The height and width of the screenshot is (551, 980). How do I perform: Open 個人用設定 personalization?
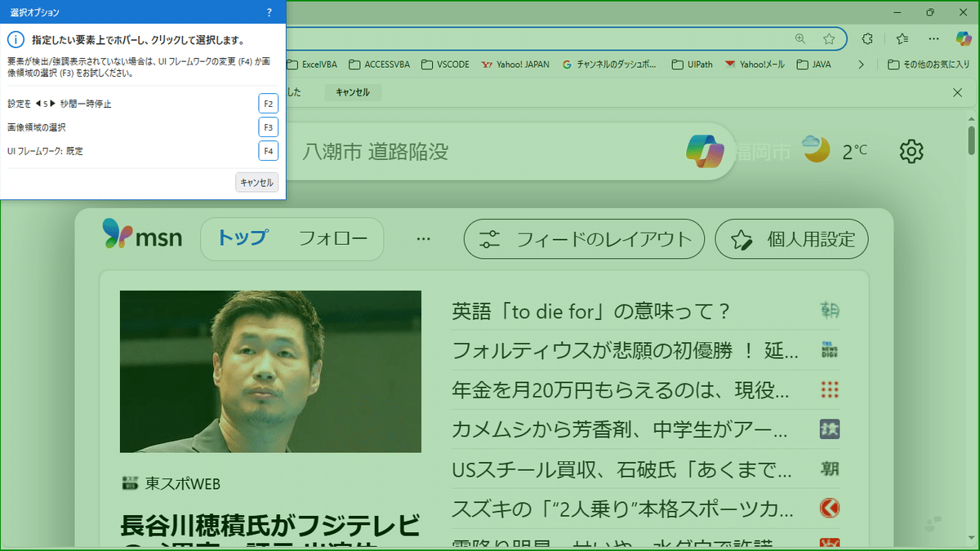(x=791, y=239)
